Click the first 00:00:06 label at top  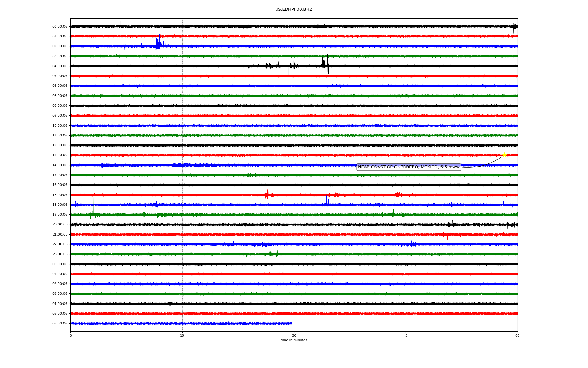60,27
